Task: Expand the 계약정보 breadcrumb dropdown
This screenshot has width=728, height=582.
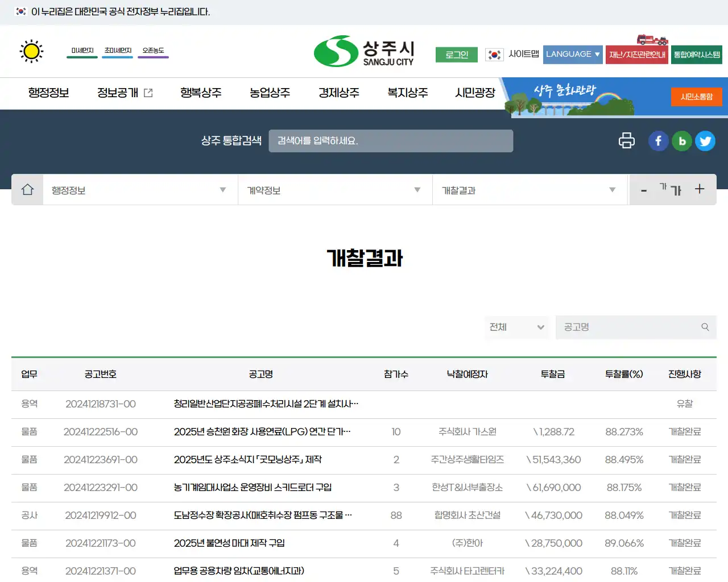Action: click(x=335, y=190)
